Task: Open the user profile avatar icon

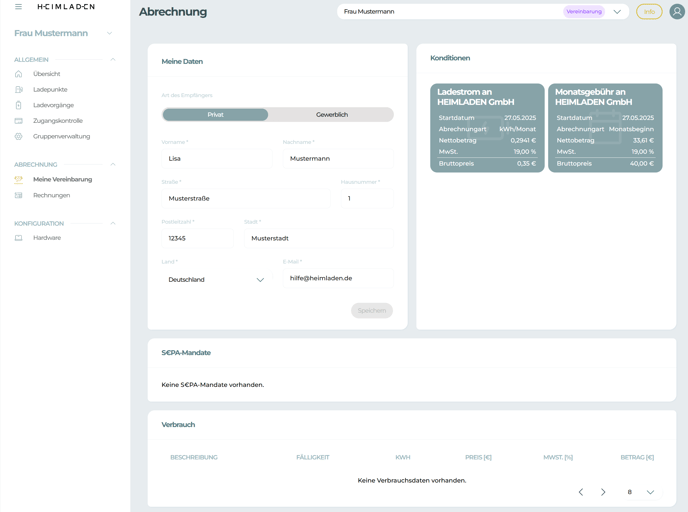Action: click(677, 11)
